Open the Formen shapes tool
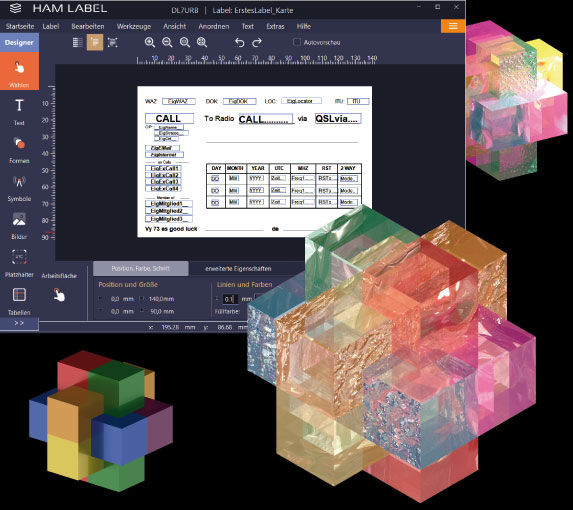 (19, 150)
